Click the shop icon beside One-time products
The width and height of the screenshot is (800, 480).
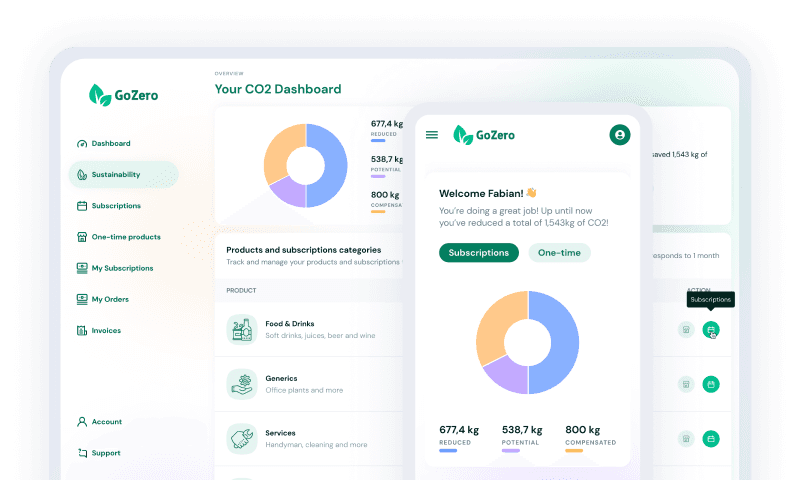[x=82, y=237]
